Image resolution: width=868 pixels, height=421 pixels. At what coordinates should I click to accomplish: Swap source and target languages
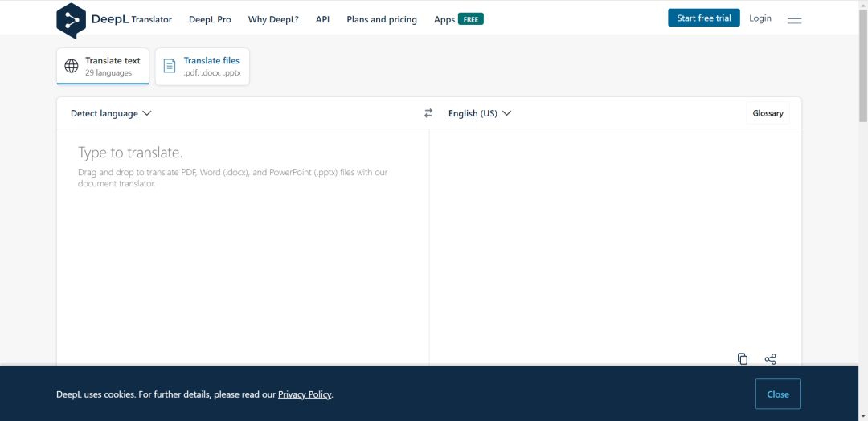(428, 113)
